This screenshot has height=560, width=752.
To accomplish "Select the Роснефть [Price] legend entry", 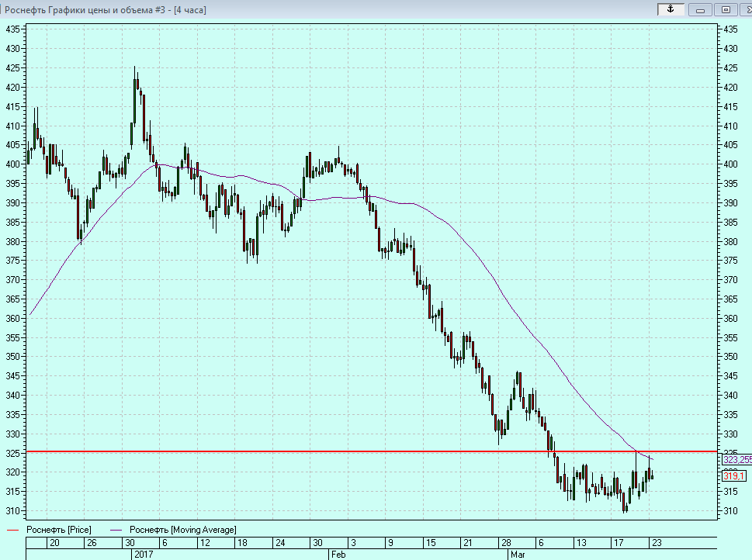I will coord(58,530).
